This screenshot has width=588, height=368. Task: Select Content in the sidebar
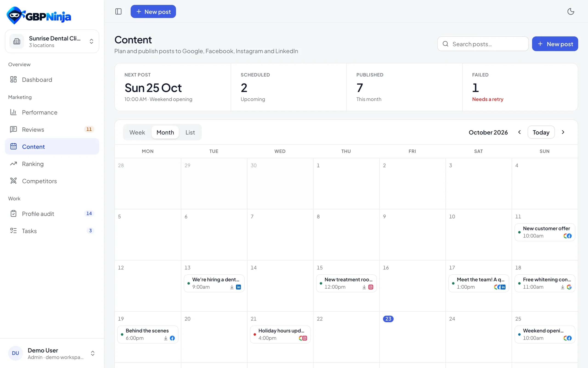52,147
